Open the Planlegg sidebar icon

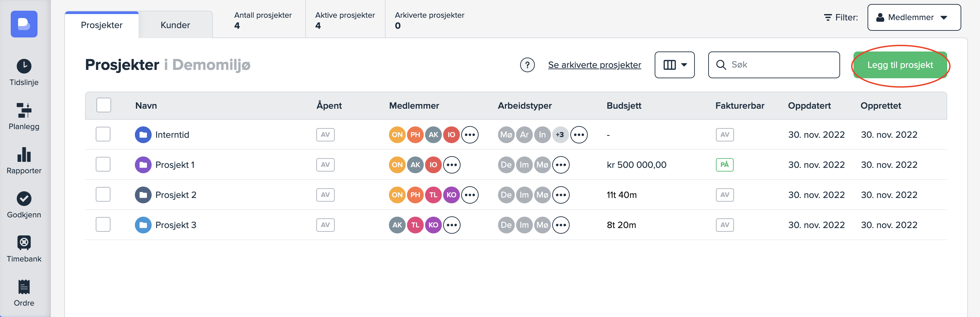click(x=24, y=110)
